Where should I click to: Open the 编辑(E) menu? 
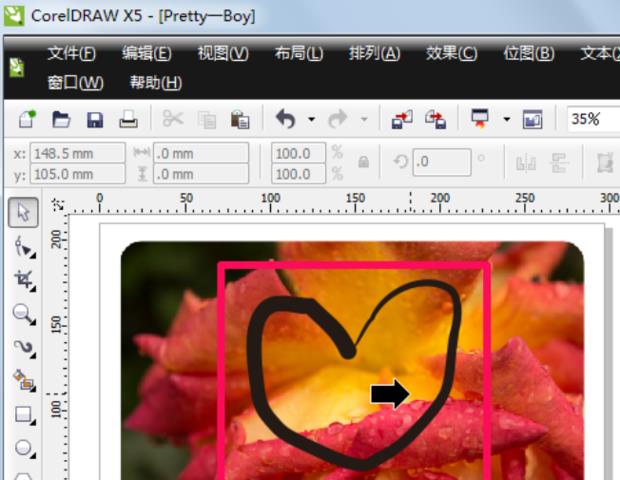tap(147, 53)
